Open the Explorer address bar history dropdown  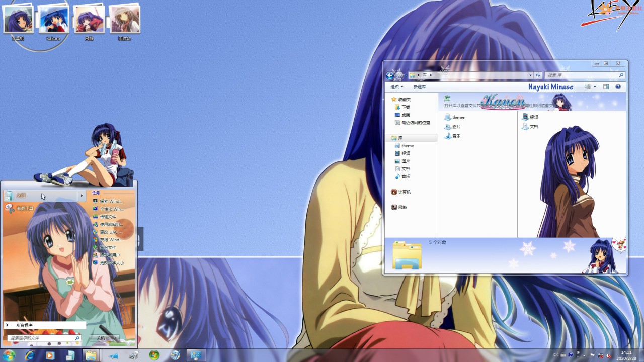pos(530,75)
